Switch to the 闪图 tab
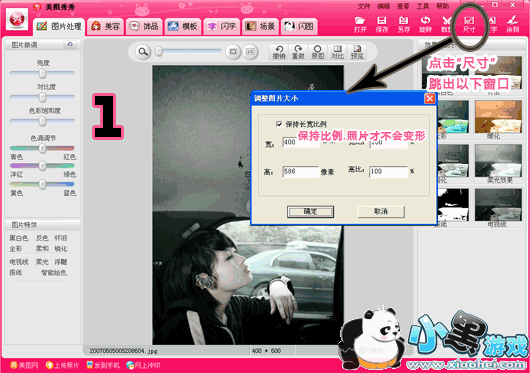Image resolution: width=530 pixels, height=373 pixels. pos(299,27)
